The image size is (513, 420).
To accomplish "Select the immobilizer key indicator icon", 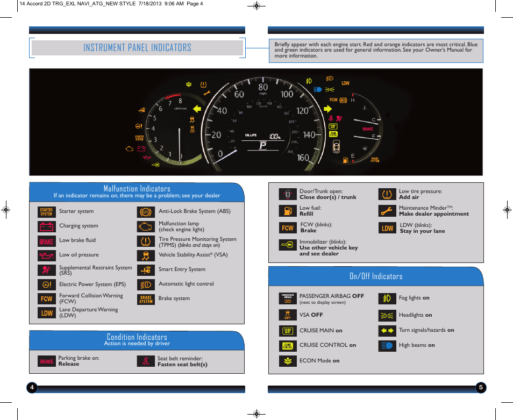I will pos(288,245).
